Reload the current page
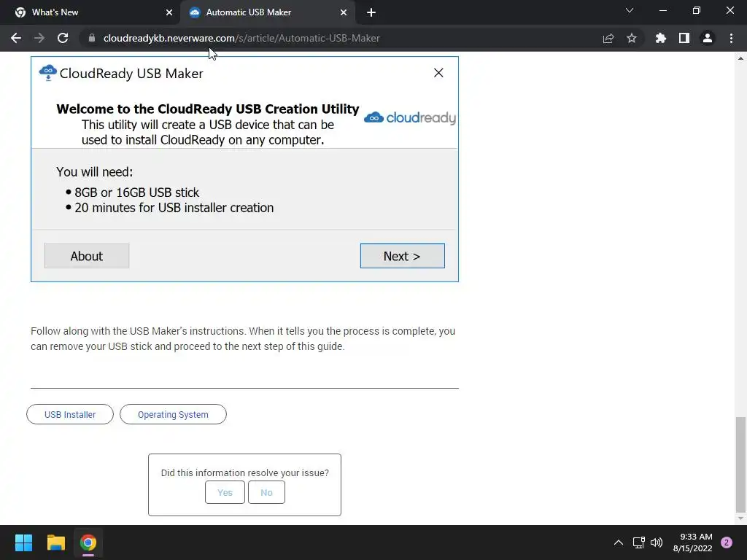This screenshot has height=560, width=747. (x=63, y=38)
